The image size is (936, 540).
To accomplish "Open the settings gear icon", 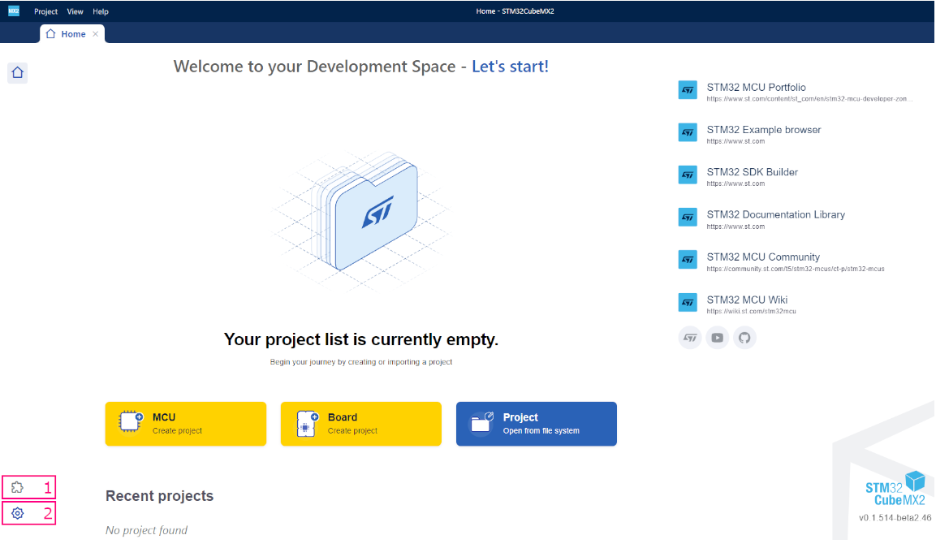I will tap(17, 513).
